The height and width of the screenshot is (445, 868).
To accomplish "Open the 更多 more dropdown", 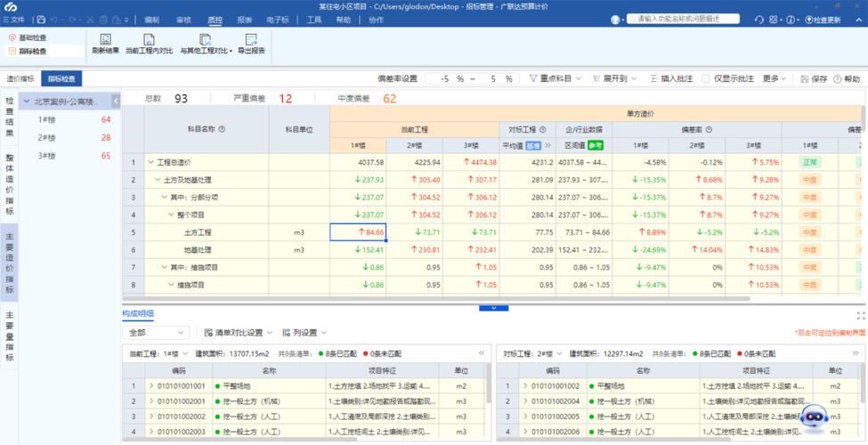I will [774, 79].
